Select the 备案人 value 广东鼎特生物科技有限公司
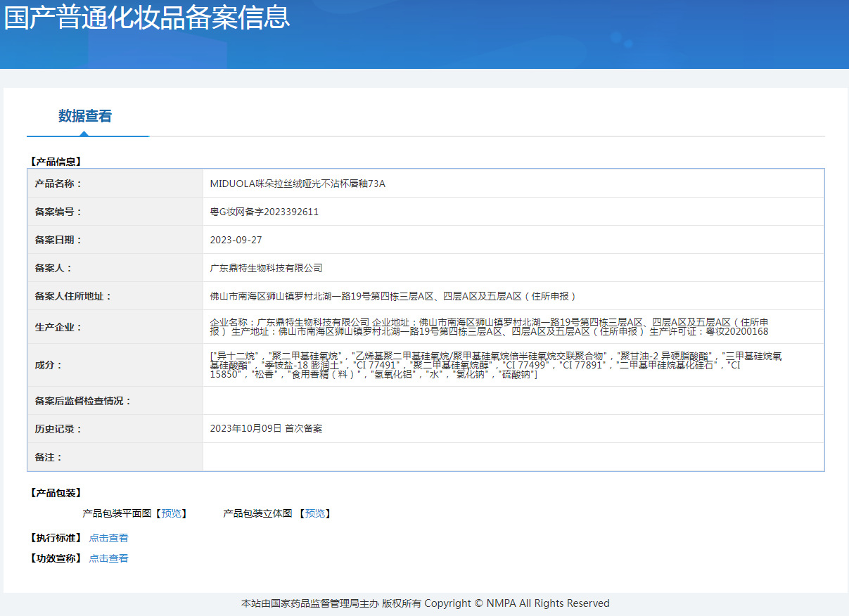The height and width of the screenshot is (616, 849). 267,268
